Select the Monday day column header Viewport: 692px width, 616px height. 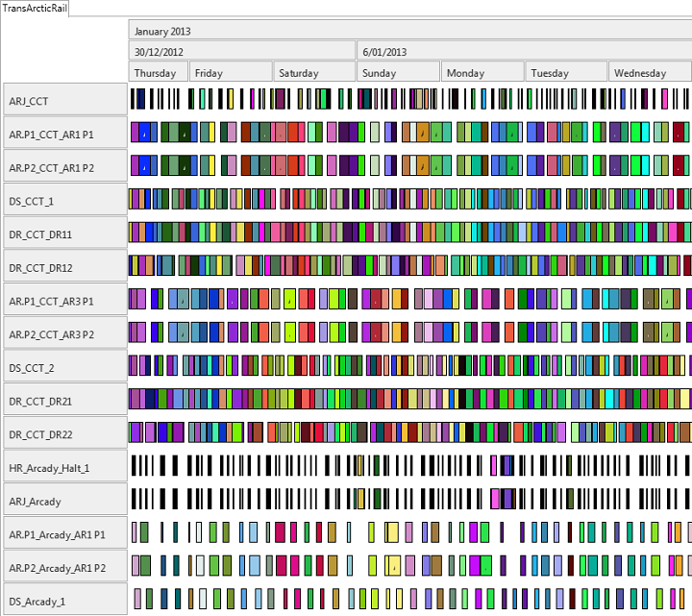click(x=482, y=73)
